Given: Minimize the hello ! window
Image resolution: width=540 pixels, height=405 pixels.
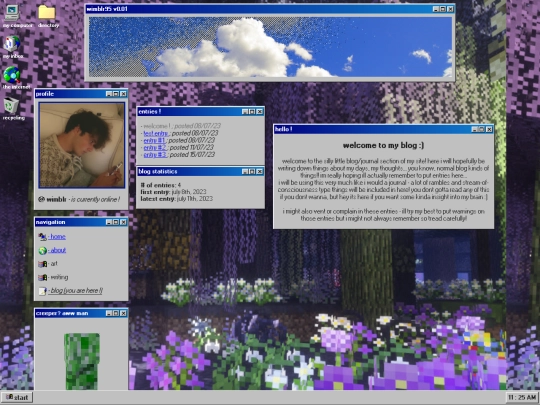Looking at the screenshot, I should [x=475, y=129].
